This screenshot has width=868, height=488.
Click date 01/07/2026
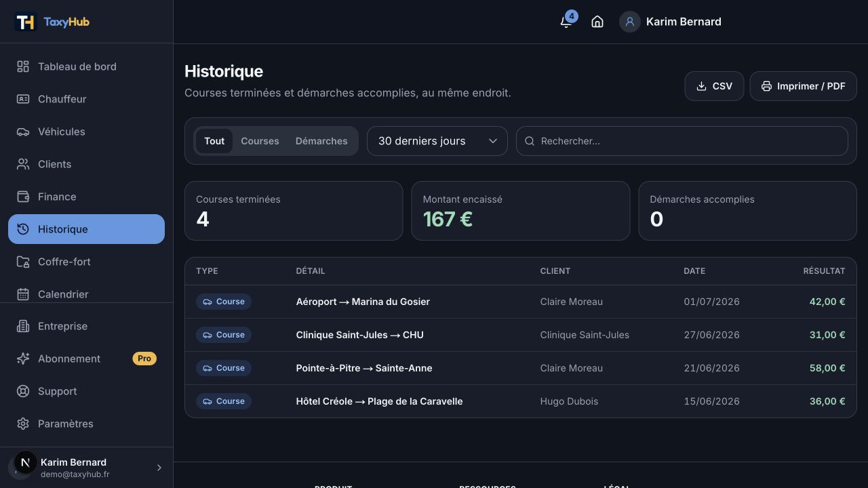click(711, 302)
